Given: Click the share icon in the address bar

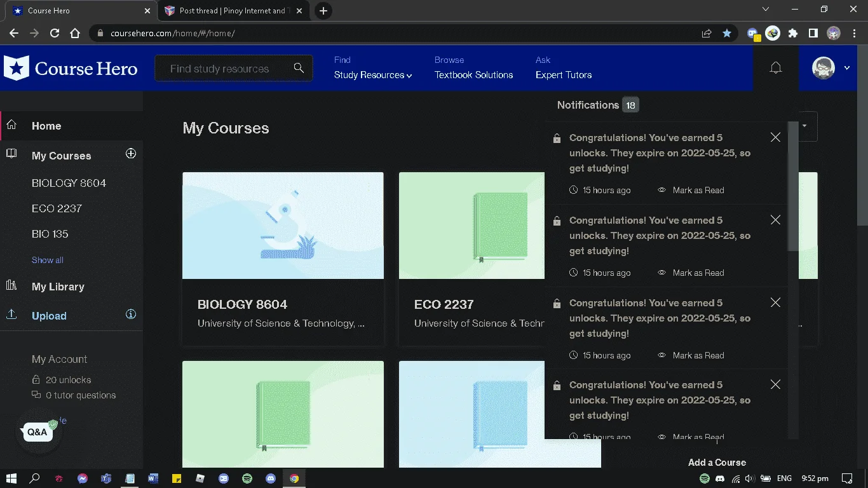Looking at the screenshot, I should (x=707, y=33).
